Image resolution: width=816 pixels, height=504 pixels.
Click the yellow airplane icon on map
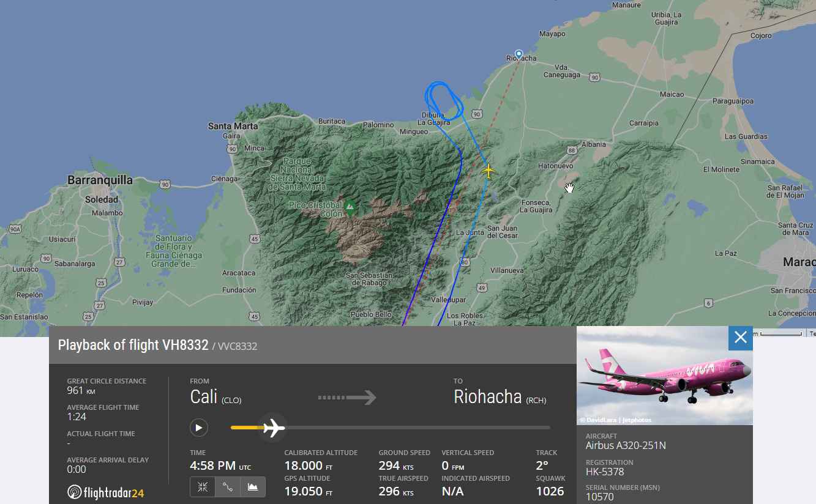(x=488, y=170)
